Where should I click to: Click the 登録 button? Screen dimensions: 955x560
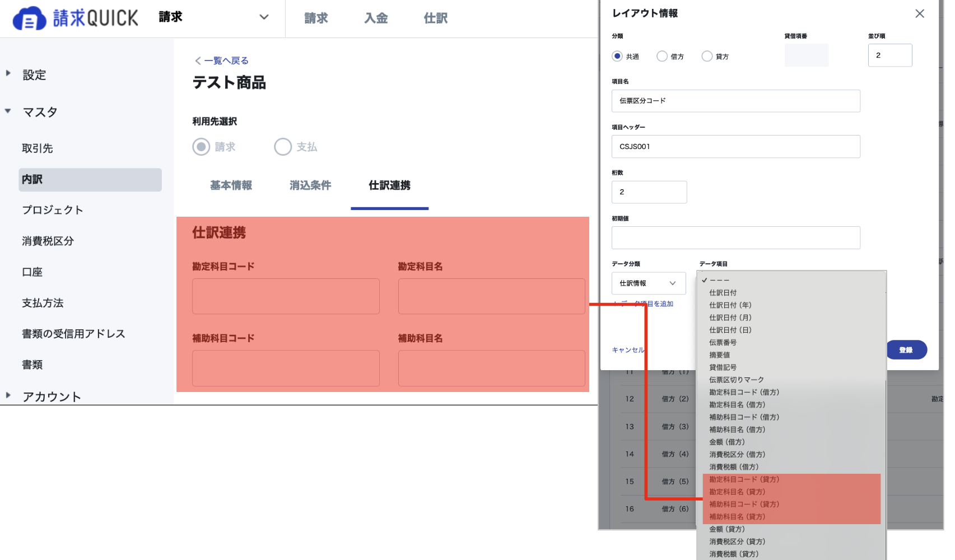(x=907, y=350)
